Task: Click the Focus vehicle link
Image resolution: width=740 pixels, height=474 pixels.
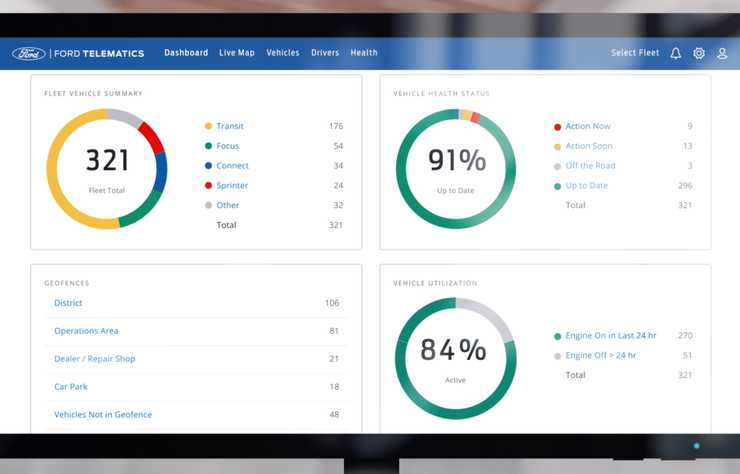Action: (227, 146)
